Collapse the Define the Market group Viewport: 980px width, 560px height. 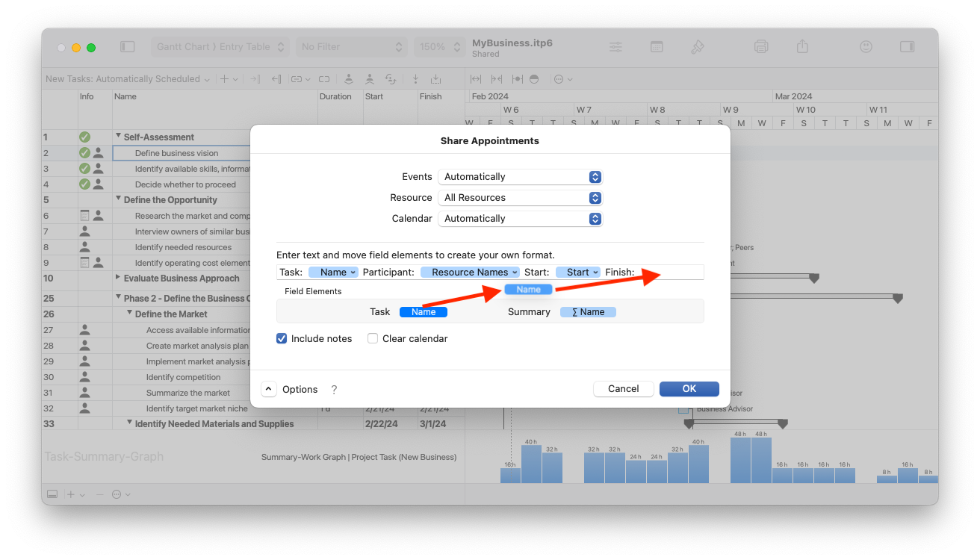coord(129,313)
